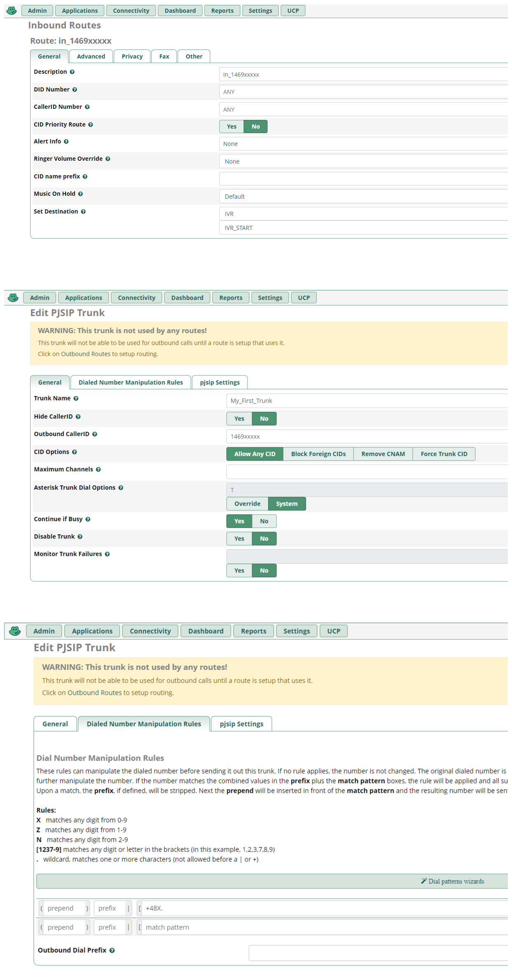
Task: Open the pjsip Settings tab in lower panel
Action: pyautogui.click(x=241, y=724)
